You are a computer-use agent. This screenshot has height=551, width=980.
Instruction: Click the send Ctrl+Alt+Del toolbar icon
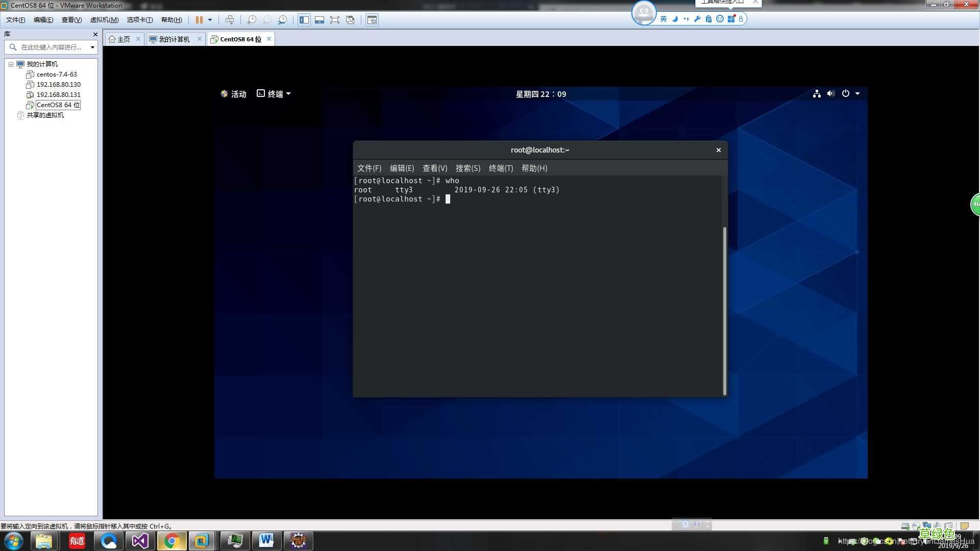click(x=230, y=20)
